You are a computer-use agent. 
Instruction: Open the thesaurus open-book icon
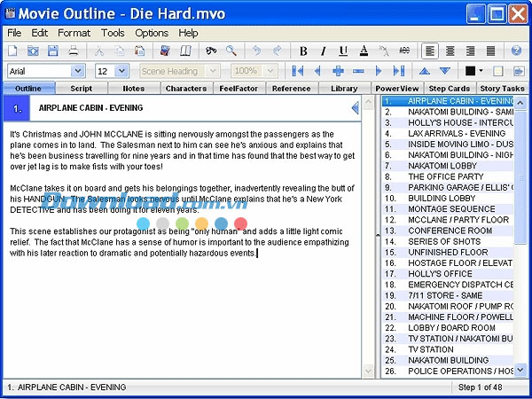point(185,51)
